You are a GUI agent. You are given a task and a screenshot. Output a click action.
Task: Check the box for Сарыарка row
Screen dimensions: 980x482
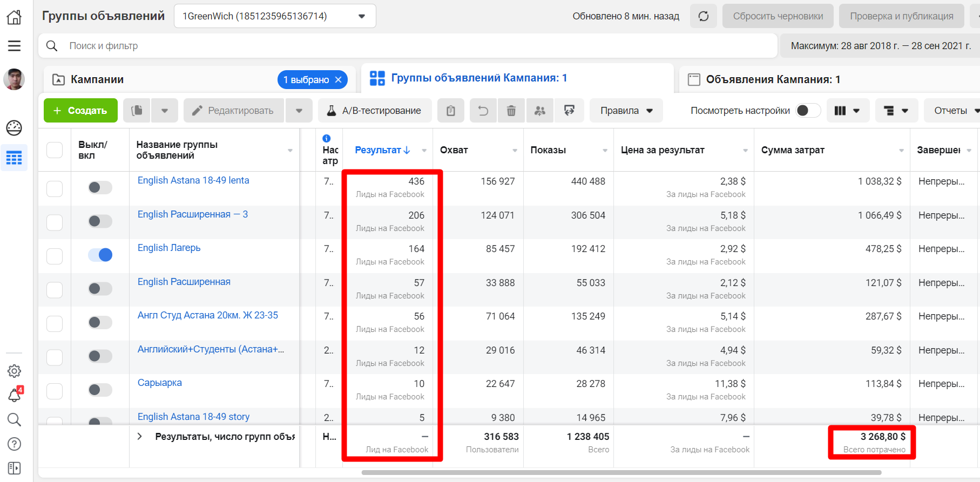55,391
